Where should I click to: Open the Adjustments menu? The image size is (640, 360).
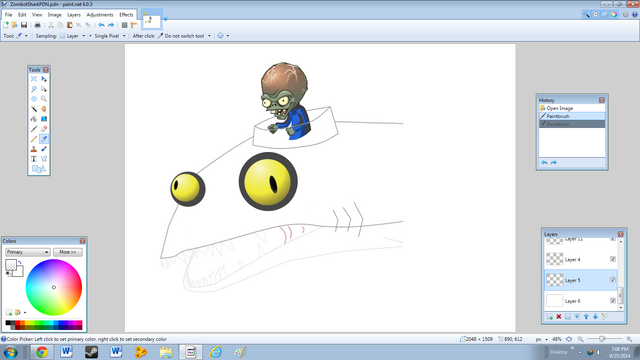100,15
